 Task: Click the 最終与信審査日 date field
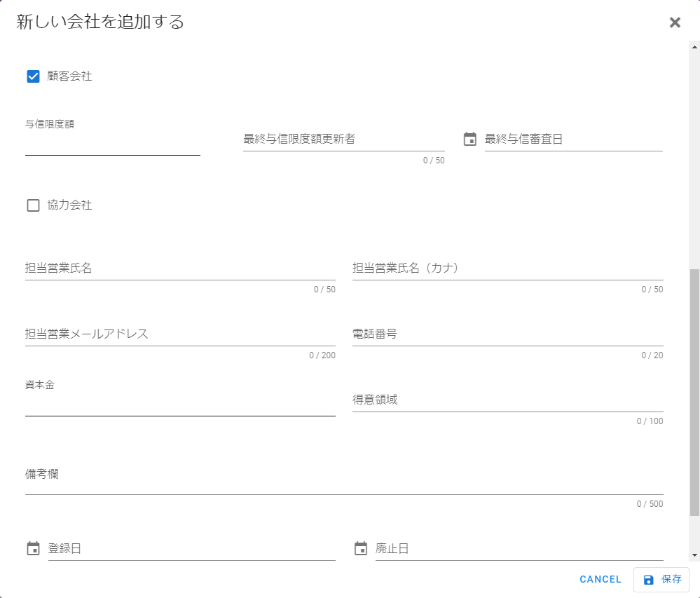575,138
